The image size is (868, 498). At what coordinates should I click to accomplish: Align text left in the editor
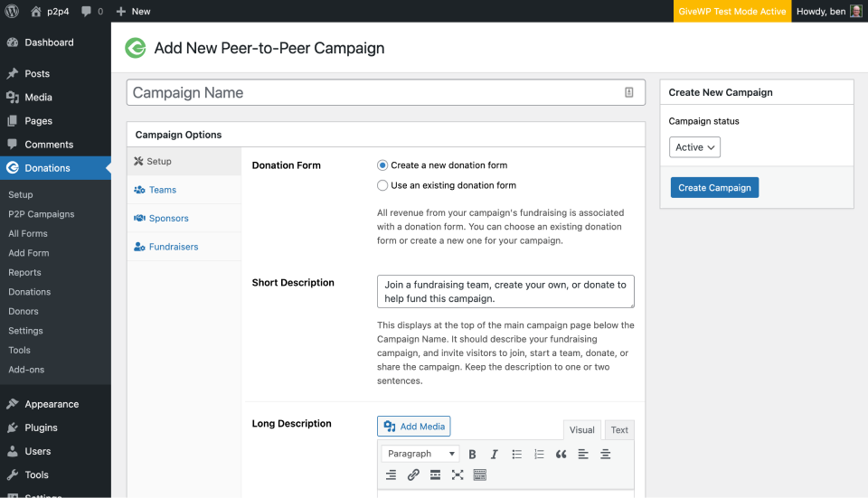[583, 455]
